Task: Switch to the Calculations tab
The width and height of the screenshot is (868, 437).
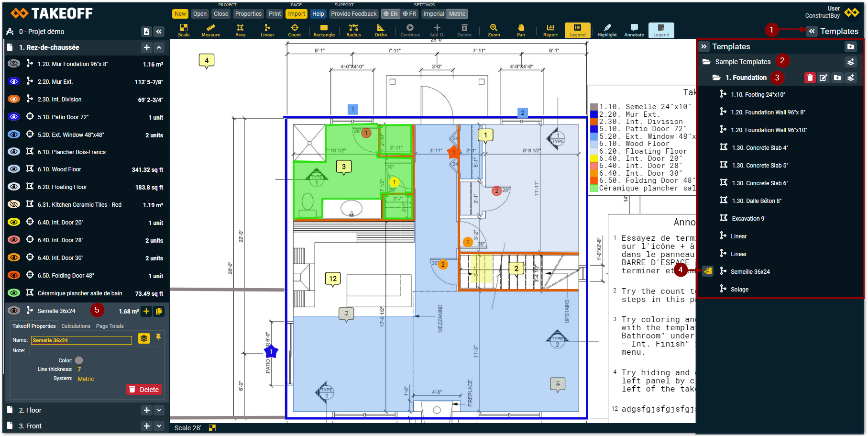Action: point(76,326)
